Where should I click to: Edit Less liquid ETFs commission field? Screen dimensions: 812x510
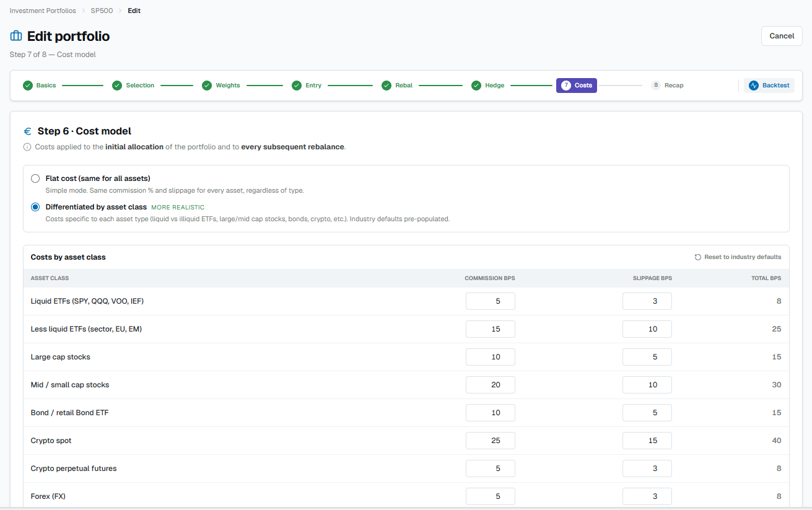(491, 329)
